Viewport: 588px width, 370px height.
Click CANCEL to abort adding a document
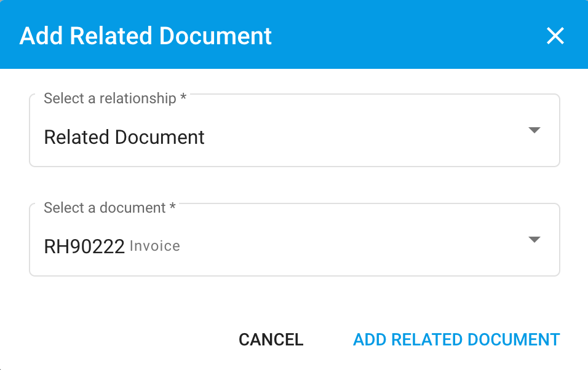(271, 339)
